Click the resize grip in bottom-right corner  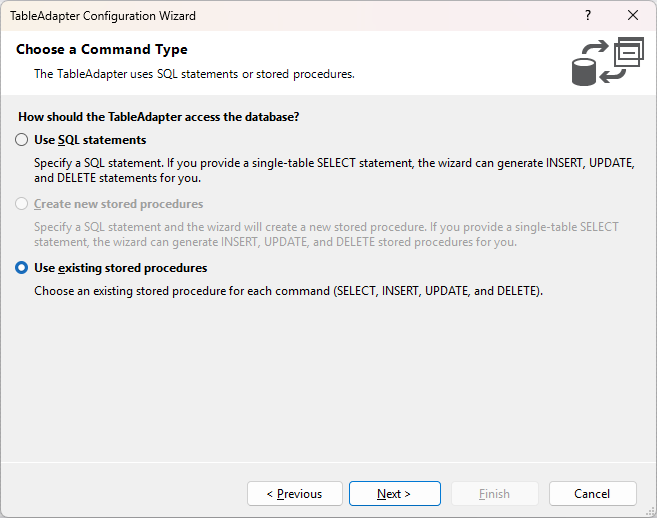point(649,510)
